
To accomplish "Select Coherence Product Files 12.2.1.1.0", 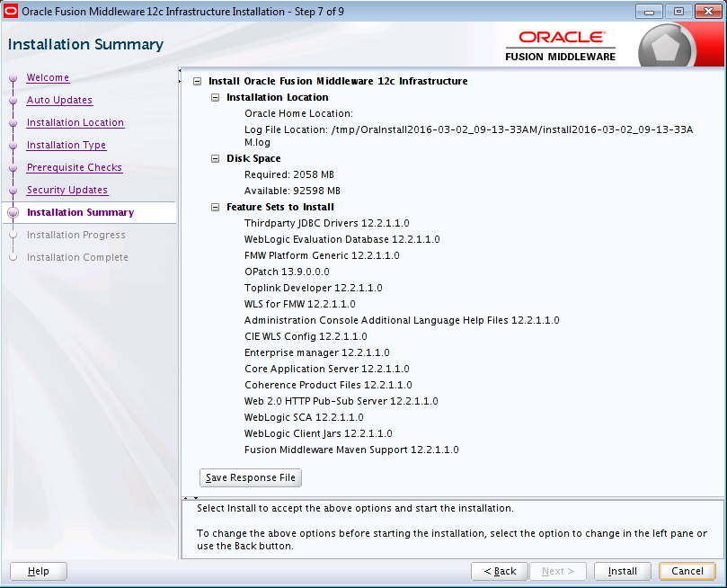I will pos(328,386).
